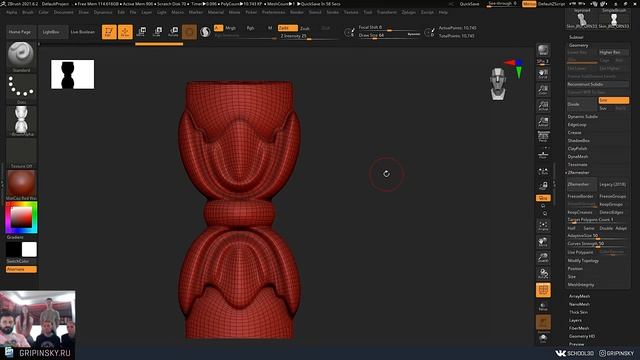Expand the Layers section
This screenshot has height=360, width=640.
coord(575,320)
